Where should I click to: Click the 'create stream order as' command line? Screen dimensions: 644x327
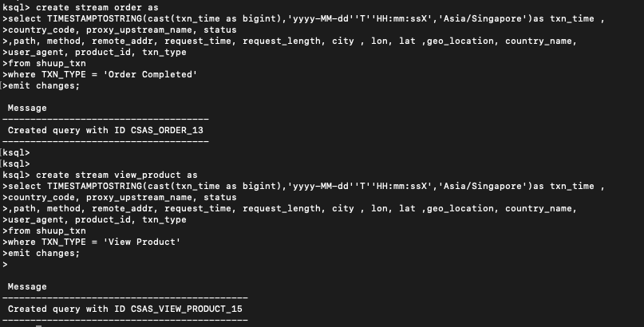(80, 7)
